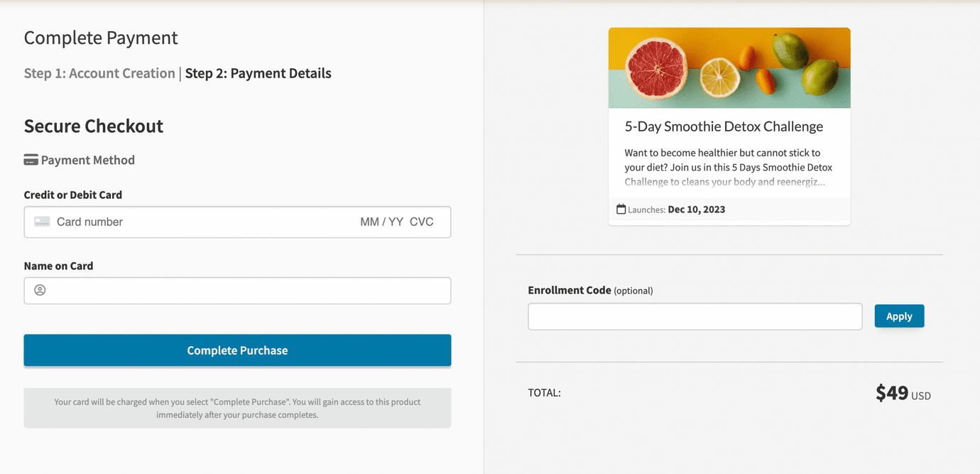Click the Credit or Debit Card label

[x=73, y=195]
